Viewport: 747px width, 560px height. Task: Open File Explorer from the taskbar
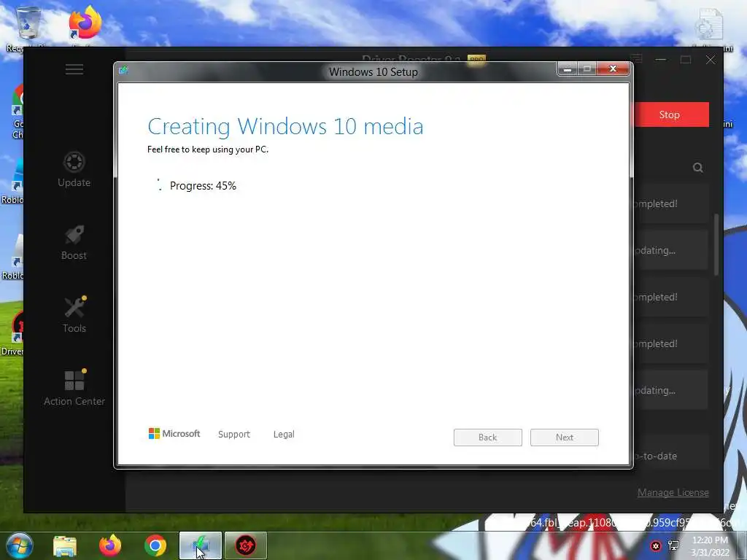(x=65, y=546)
